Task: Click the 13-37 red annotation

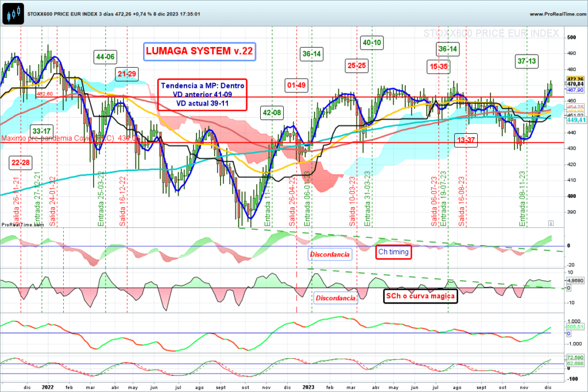Action: 466,140
